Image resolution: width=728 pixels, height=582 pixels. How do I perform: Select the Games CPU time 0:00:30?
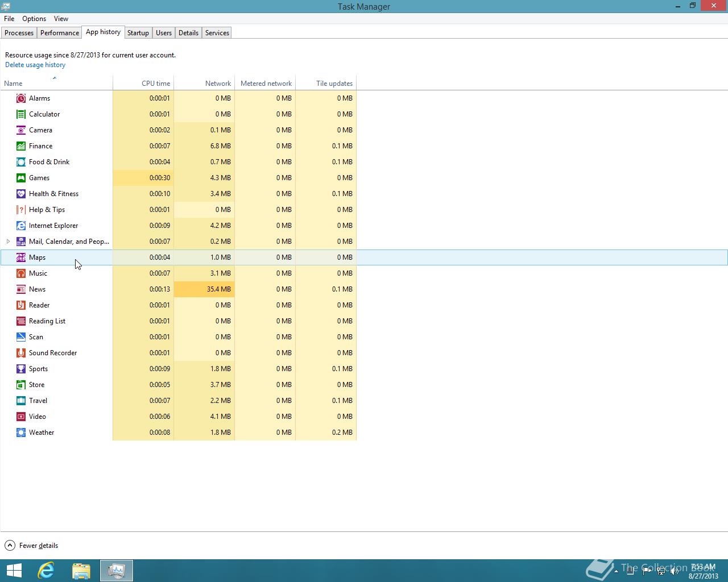coord(143,178)
